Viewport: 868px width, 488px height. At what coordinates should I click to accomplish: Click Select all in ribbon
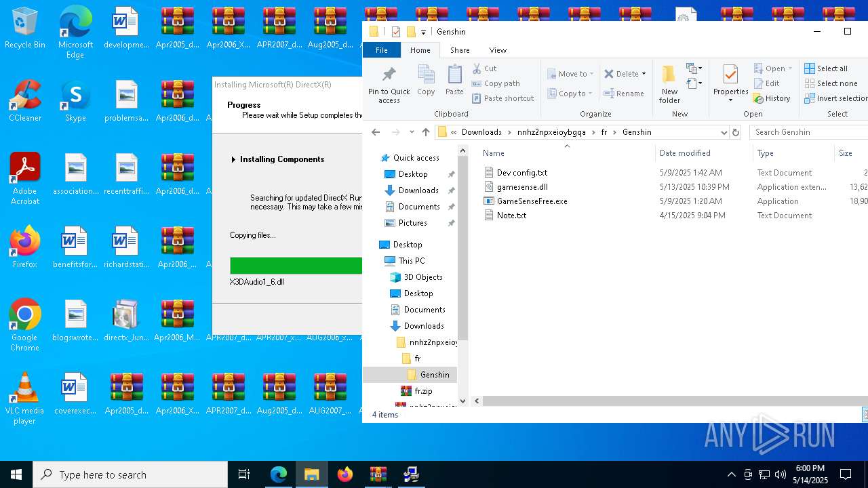tap(826, 68)
